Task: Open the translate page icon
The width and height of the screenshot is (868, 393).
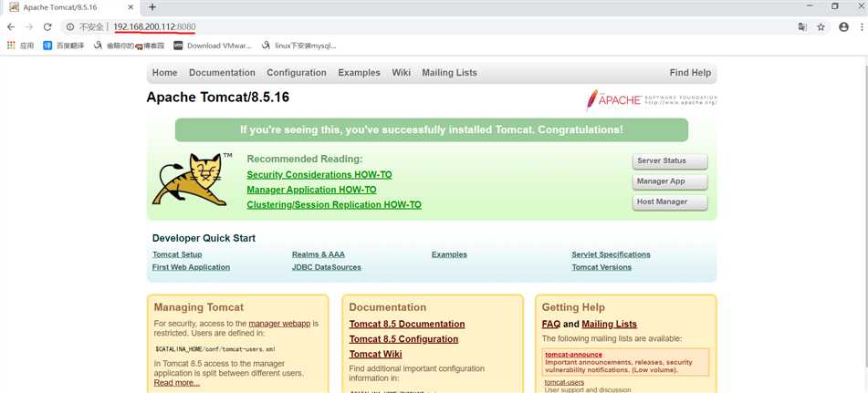Action: click(x=802, y=27)
